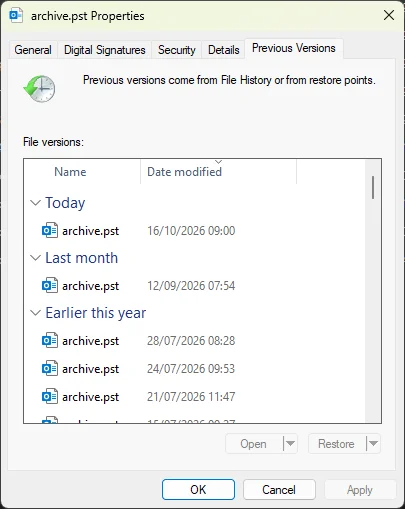Click the Open button
The height and width of the screenshot is (509, 405).
[255, 444]
